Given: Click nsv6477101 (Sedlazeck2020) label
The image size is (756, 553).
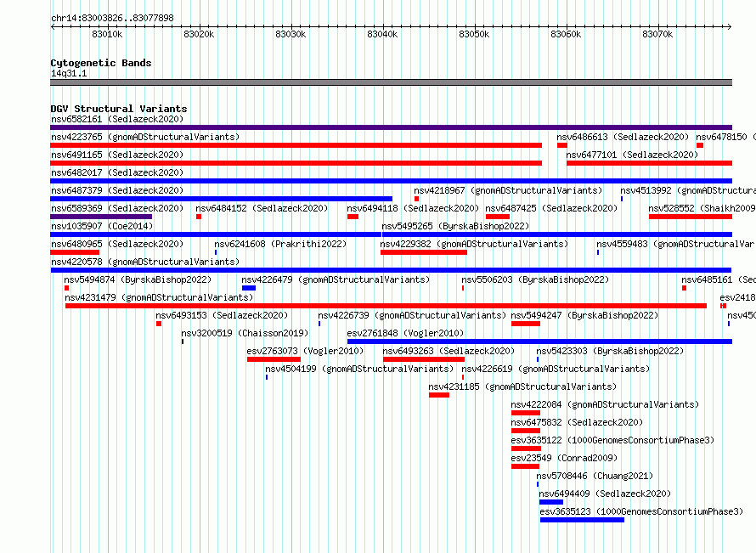Looking at the screenshot, I should pyautogui.click(x=632, y=155).
